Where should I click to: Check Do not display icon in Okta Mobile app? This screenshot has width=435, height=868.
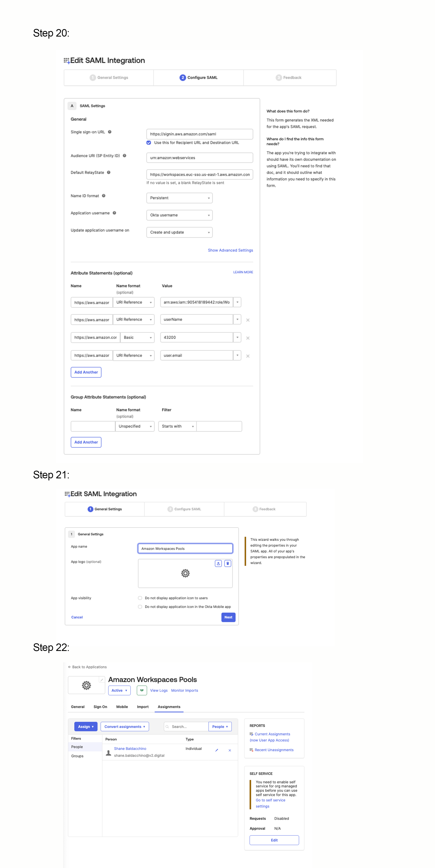(140, 607)
